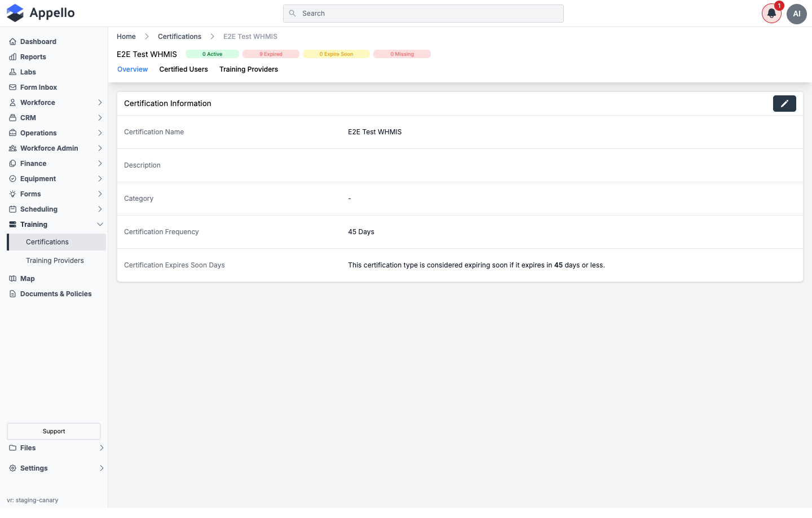Click the Reports chart icon
This screenshot has height=518, width=812.
coord(12,57)
